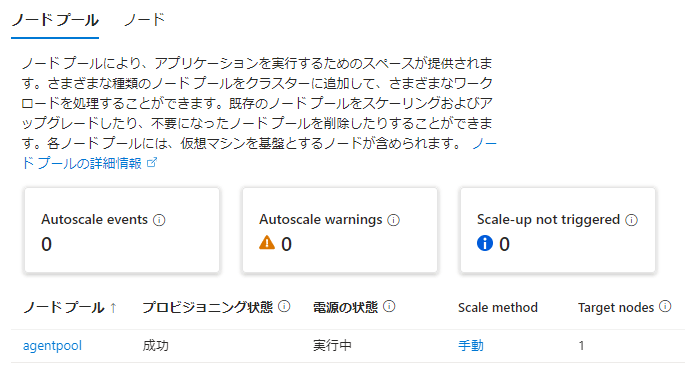685x372 pixels.
Task: Open the Scale-up not triggered card
Action: (x=558, y=231)
